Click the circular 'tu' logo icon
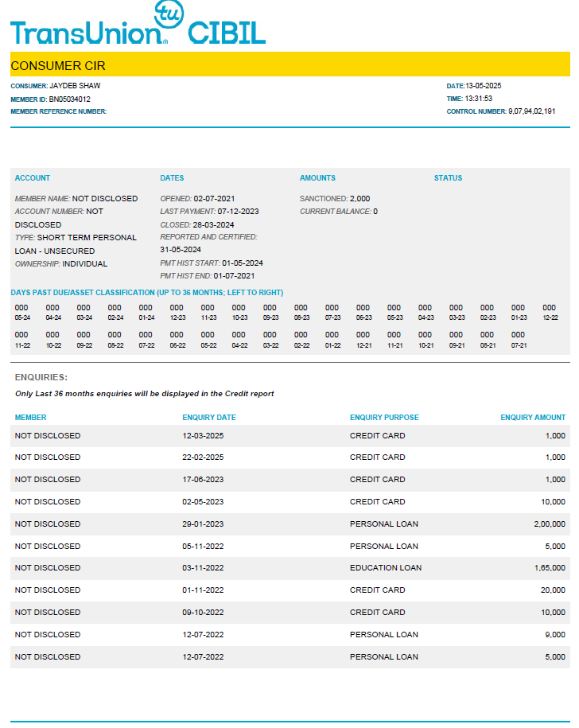 pyautogui.click(x=167, y=14)
